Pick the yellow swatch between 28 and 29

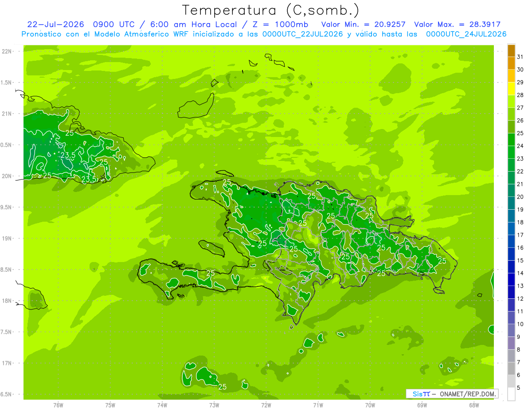point(511,89)
